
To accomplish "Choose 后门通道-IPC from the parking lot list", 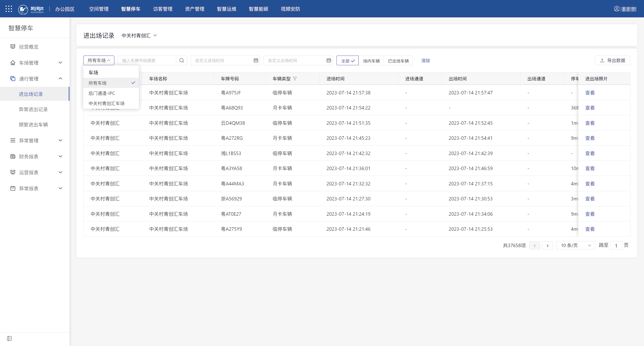I will pos(102,93).
